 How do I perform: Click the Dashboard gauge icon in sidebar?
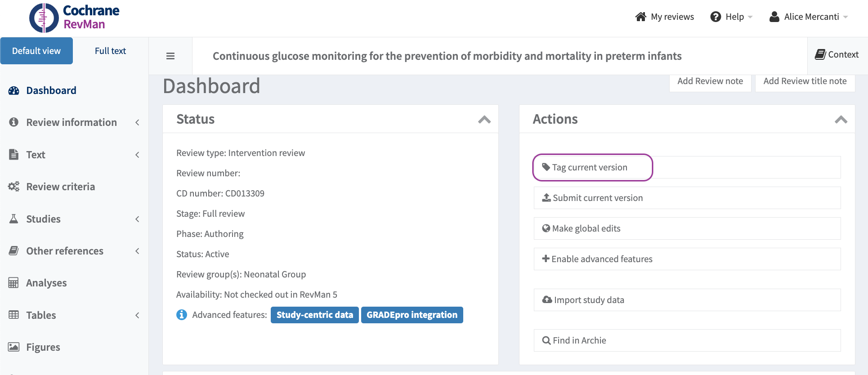(14, 90)
